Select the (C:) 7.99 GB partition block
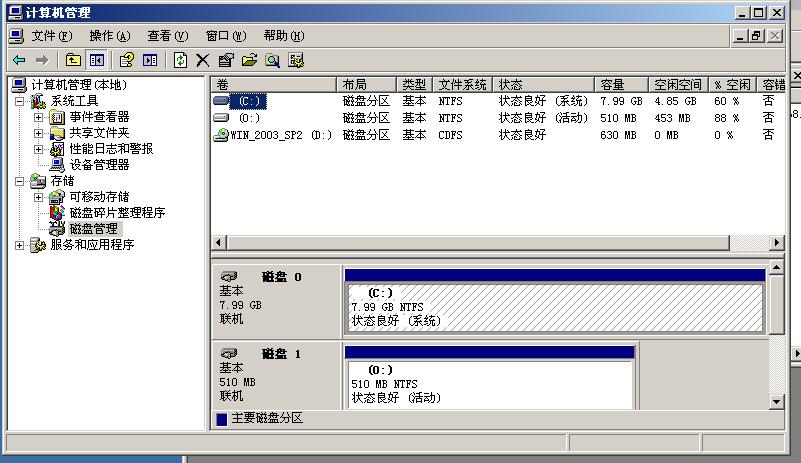The width and height of the screenshot is (801, 463). click(555, 308)
